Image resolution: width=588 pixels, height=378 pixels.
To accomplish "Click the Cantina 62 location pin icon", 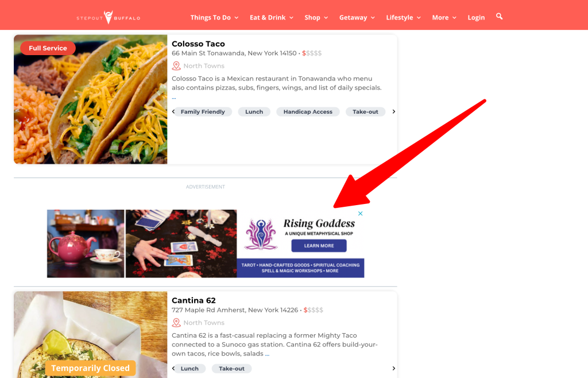I will (176, 322).
